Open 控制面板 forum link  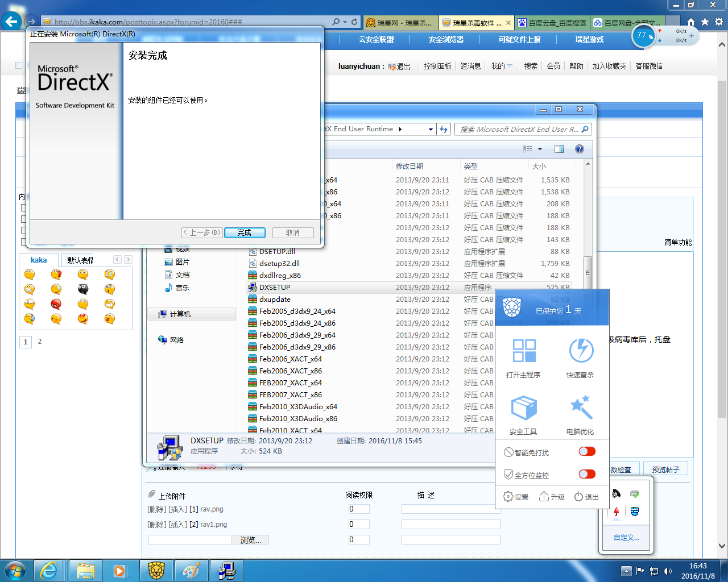tap(437, 66)
